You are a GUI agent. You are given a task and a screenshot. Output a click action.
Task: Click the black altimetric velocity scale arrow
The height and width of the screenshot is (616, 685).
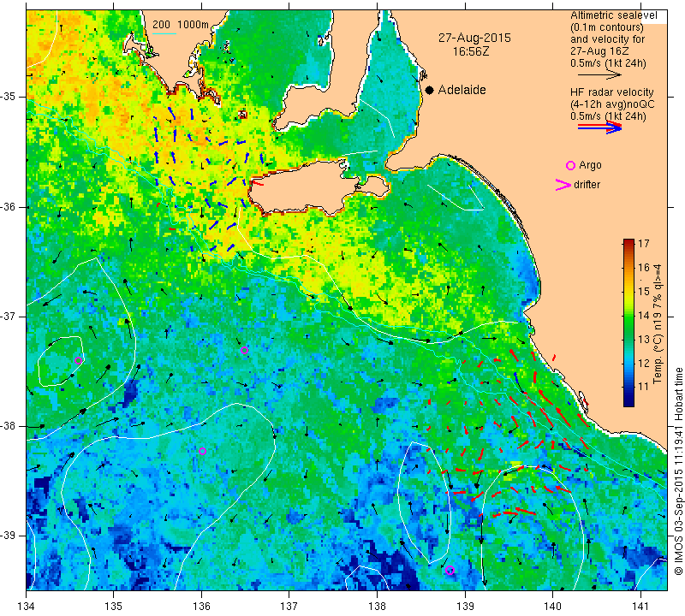click(x=600, y=75)
